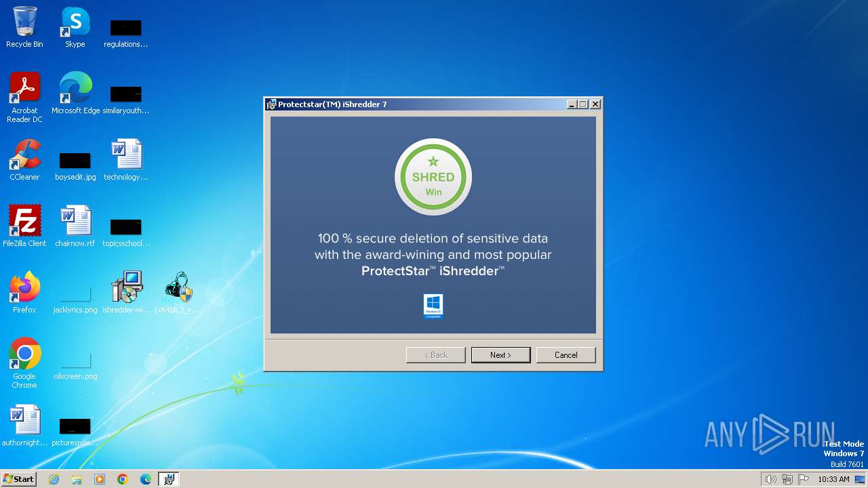Click the Show desktop button

[861, 479]
